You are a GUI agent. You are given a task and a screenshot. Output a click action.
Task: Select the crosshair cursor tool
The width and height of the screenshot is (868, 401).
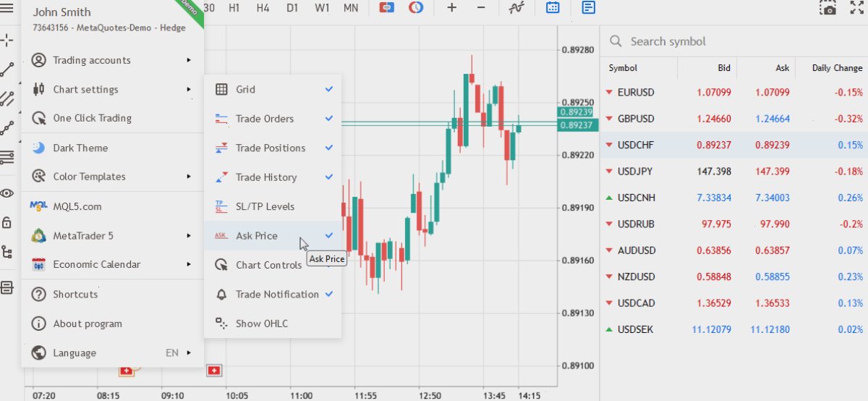tap(7, 40)
